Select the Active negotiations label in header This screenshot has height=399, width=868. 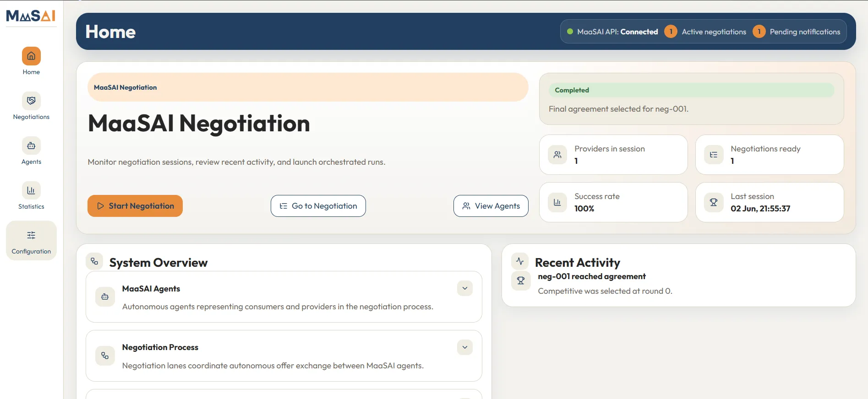pyautogui.click(x=714, y=32)
